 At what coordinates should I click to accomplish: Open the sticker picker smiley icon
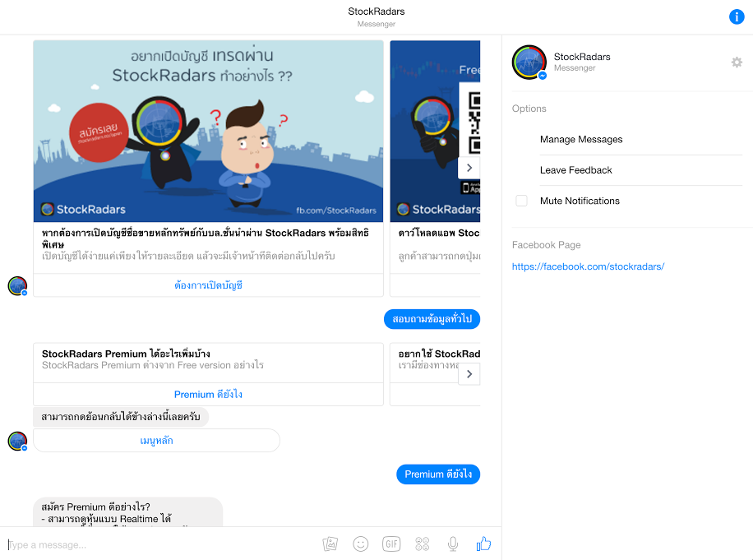[360, 544]
